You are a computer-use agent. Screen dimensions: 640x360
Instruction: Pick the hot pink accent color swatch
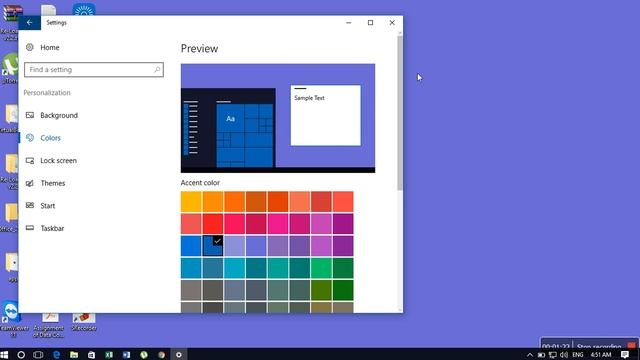pyautogui.click(x=278, y=224)
